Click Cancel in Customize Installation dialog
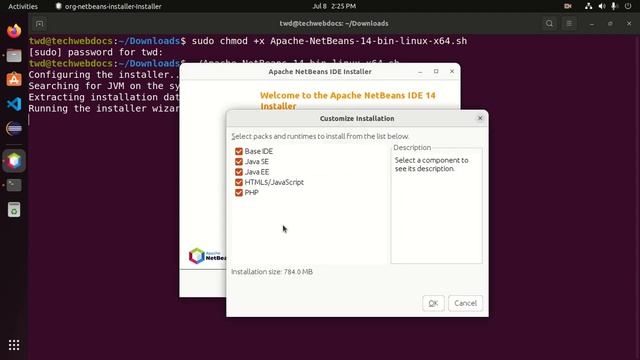 click(x=465, y=303)
